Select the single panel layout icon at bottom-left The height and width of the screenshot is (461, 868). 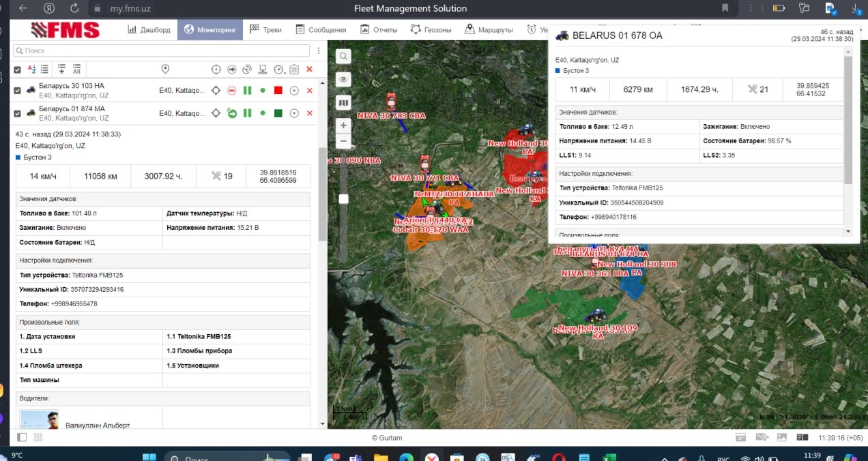pyautogui.click(x=22, y=437)
